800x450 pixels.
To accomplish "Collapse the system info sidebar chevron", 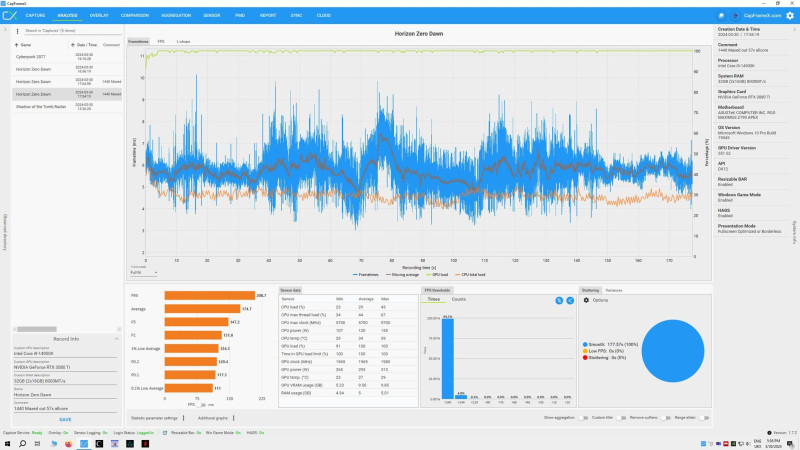I will coord(794,30).
